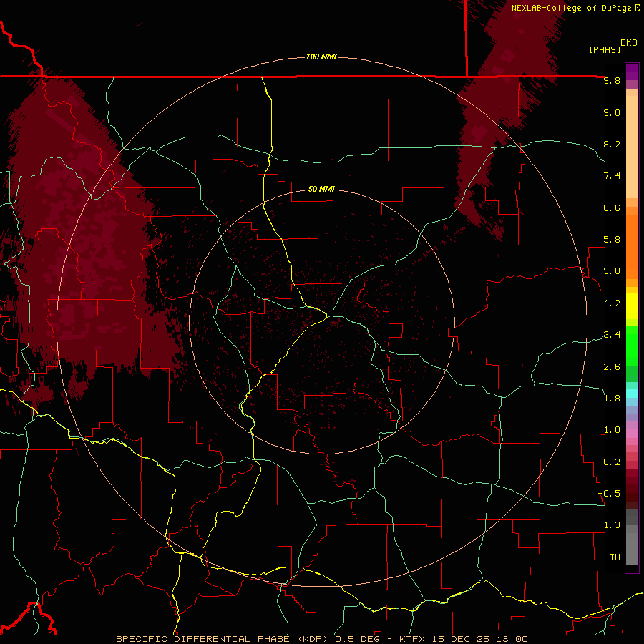This screenshot has height=644, width=644.
Task: Click the cyan segment of the color bar
Action: click(x=632, y=394)
